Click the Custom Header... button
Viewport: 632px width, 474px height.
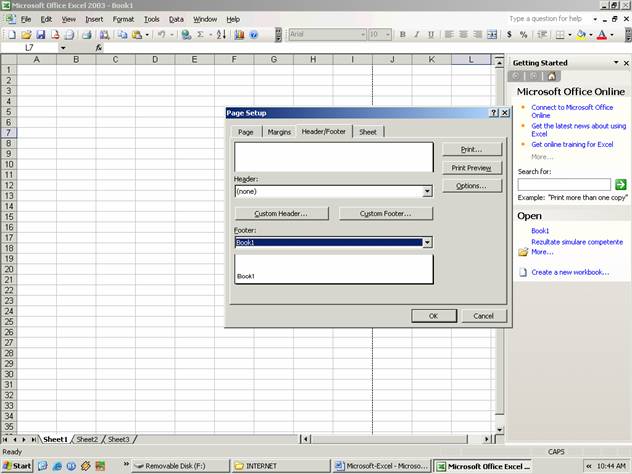click(x=281, y=214)
